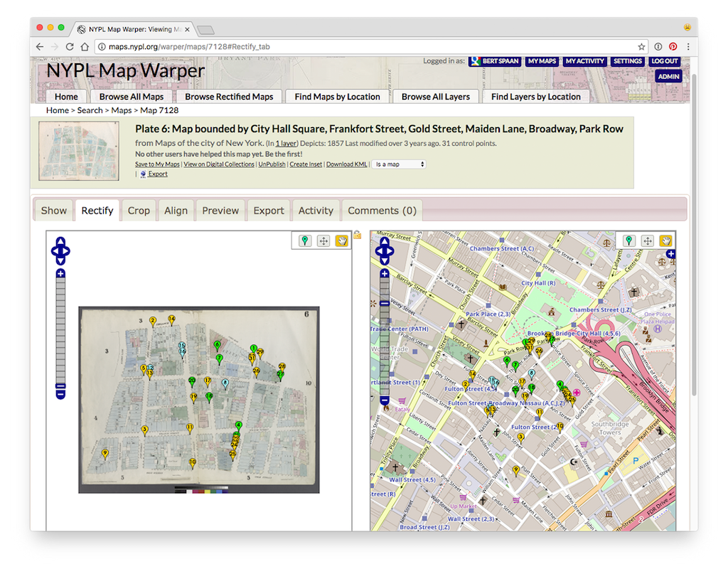Screen dimensions: 728x574
Task: Open Browse All Layers
Action: click(x=436, y=97)
